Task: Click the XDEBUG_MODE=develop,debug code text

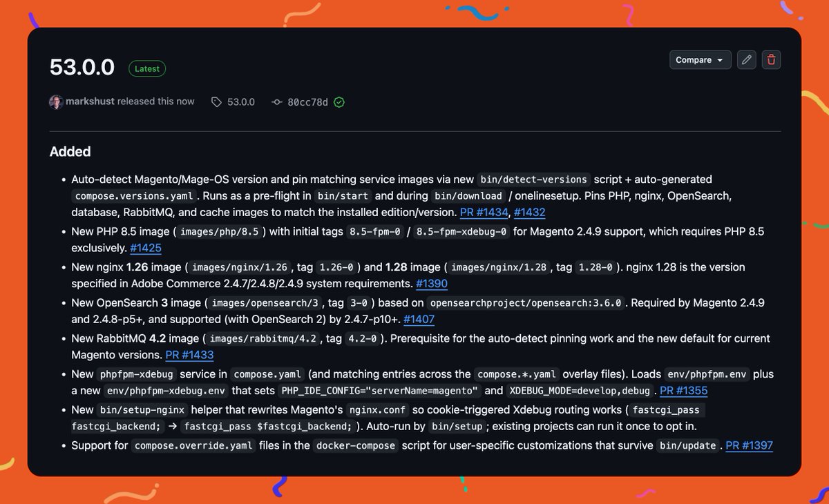Action: tap(580, 391)
